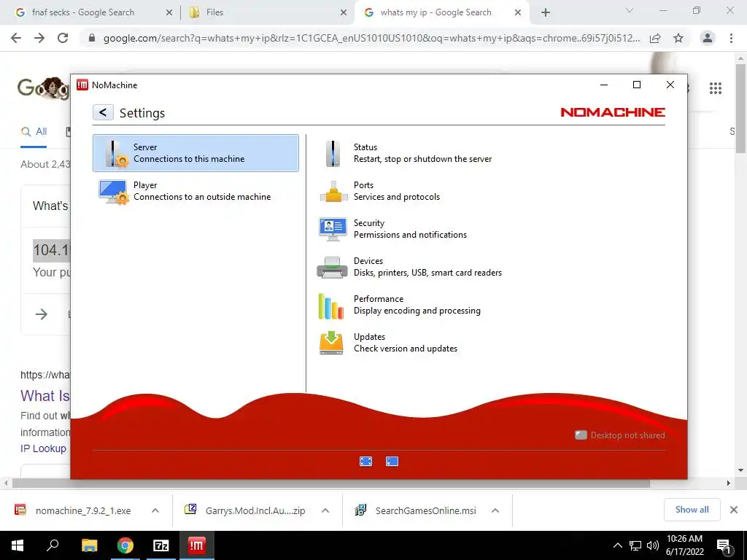
Task: Click NoMachine icon in taskbar
Action: [197, 545]
